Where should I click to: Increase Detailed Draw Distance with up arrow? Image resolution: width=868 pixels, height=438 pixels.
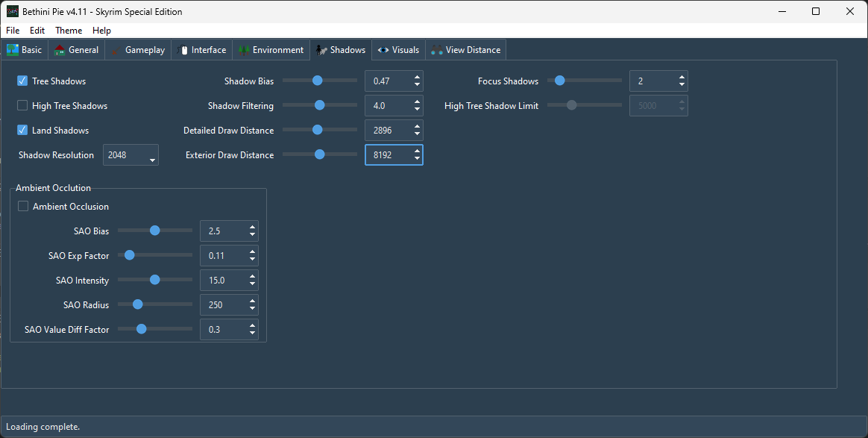click(417, 126)
